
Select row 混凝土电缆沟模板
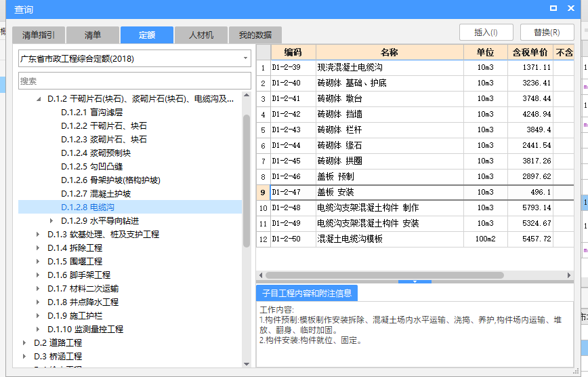tap(415, 239)
